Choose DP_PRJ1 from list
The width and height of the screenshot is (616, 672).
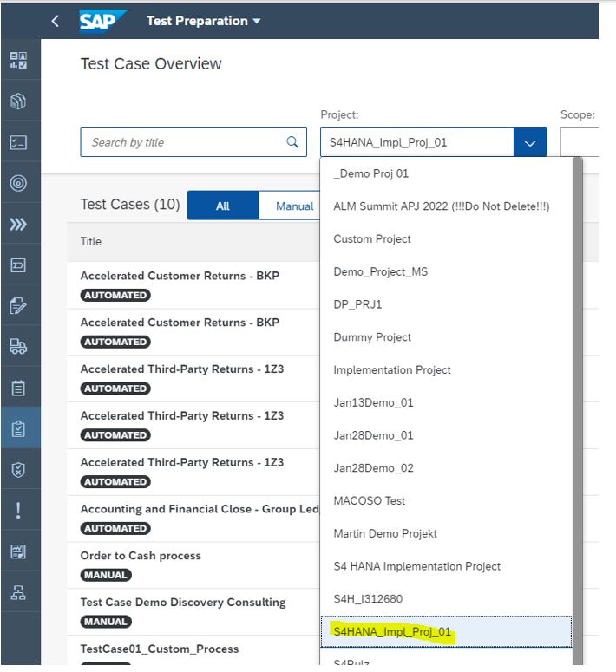pyautogui.click(x=446, y=304)
